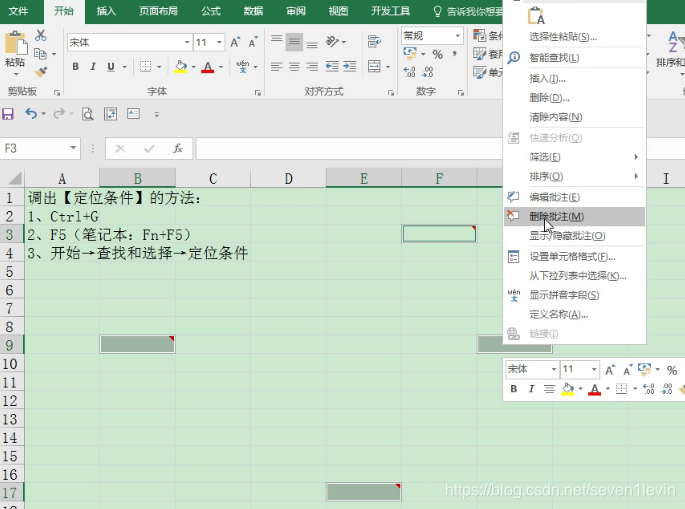
Task: Click the ribbon phonetic guide wén icon
Action: click(x=242, y=66)
